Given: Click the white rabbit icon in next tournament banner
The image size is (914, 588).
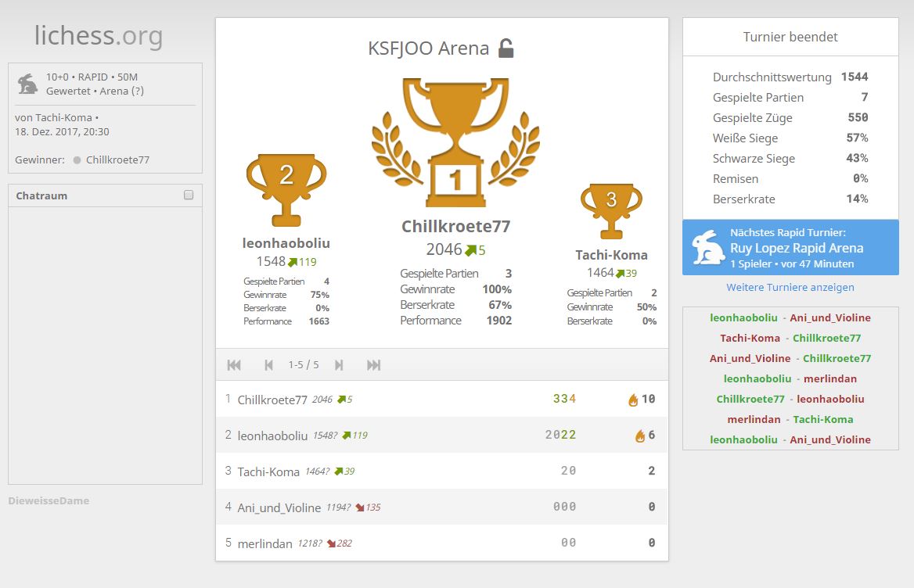Looking at the screenshot, I should 707,247.
